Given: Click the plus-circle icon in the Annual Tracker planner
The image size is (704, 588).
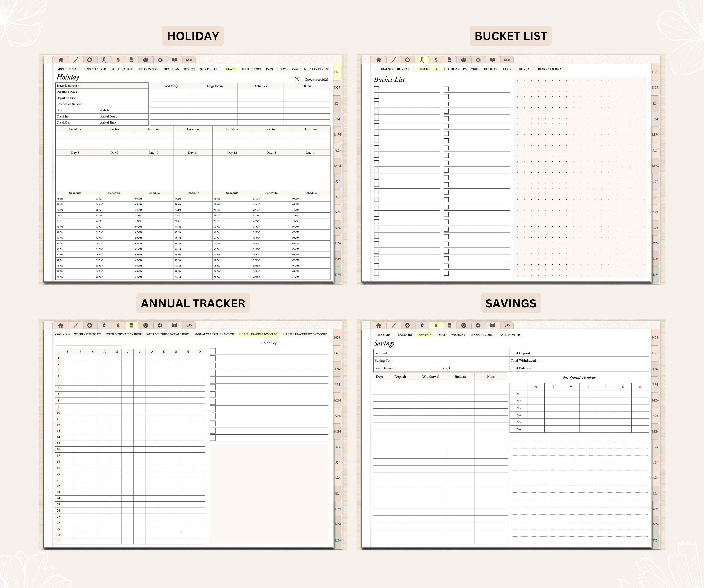Looking at the screenshot, I should (89, 325).
